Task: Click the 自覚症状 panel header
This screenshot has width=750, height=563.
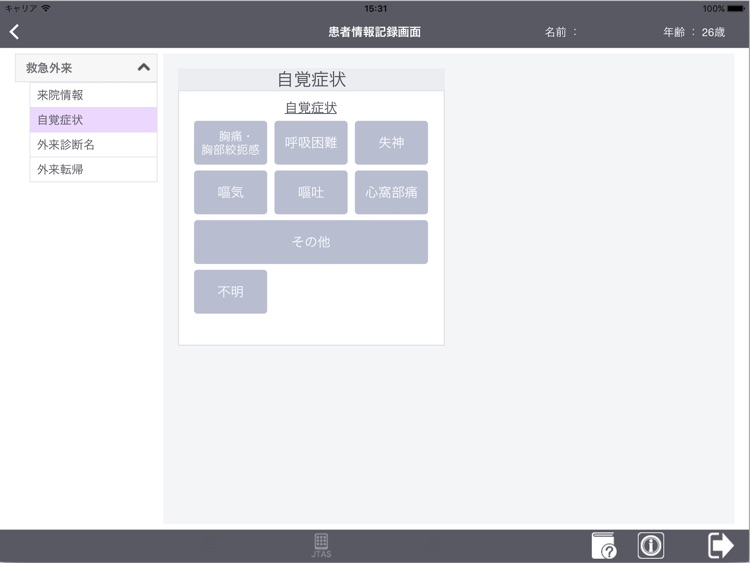Action: pyautogui.click(x=311, y=79)
